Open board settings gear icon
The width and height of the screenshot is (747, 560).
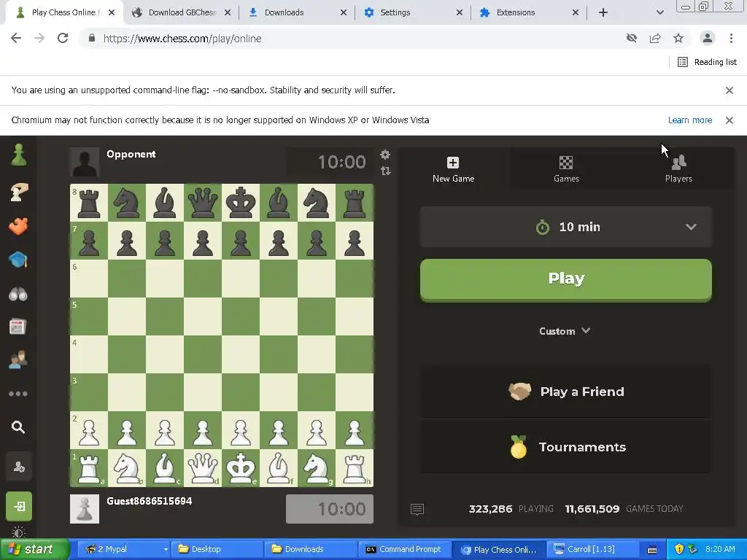[x=385, y=155]
